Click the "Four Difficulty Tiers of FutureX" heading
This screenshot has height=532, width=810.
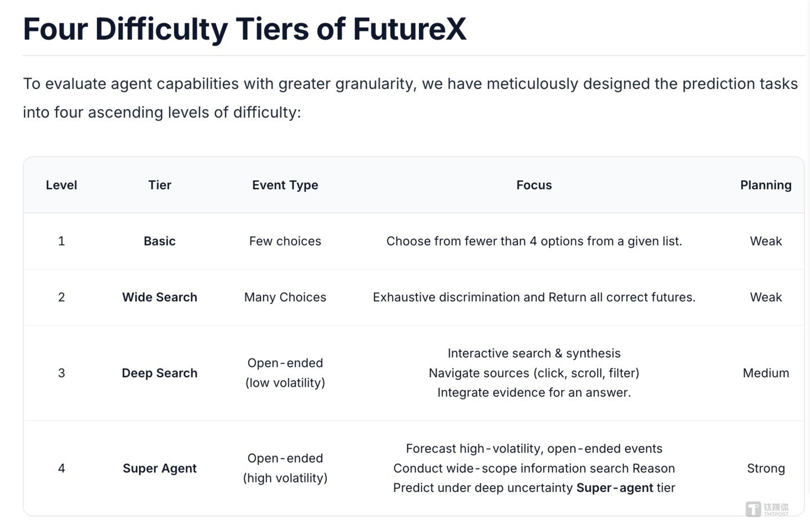pyautogui.click(x=245, y=29)
